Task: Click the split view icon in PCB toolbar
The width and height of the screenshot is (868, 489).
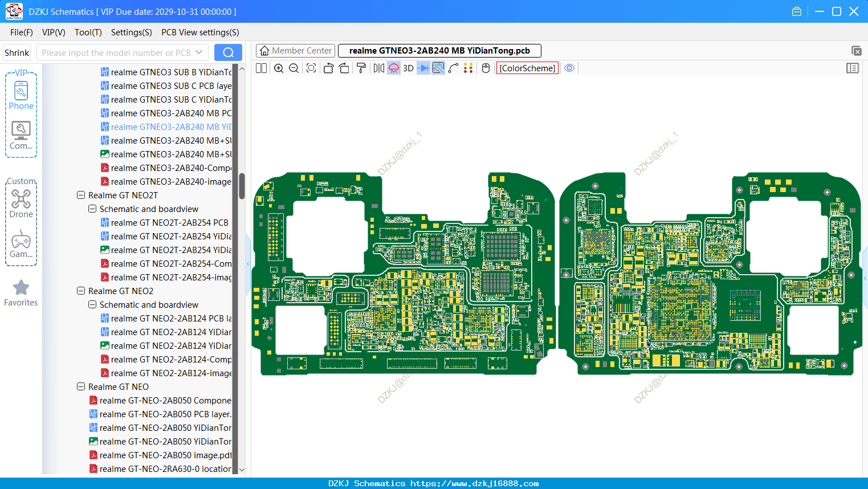Action: pyautogui.click(x=261, y=68)
